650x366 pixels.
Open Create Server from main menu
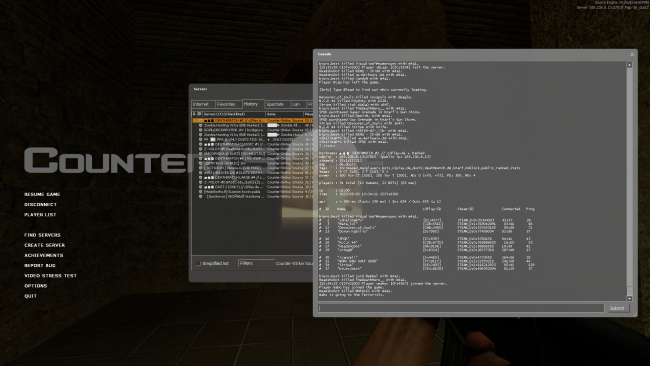[x=44, y=245]
